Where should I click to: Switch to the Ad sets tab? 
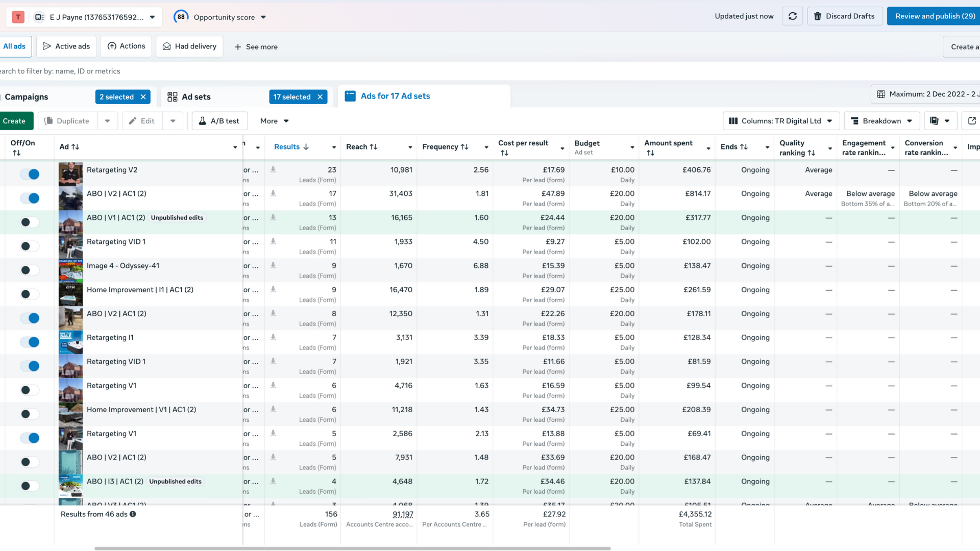click(x=196, y=97)
